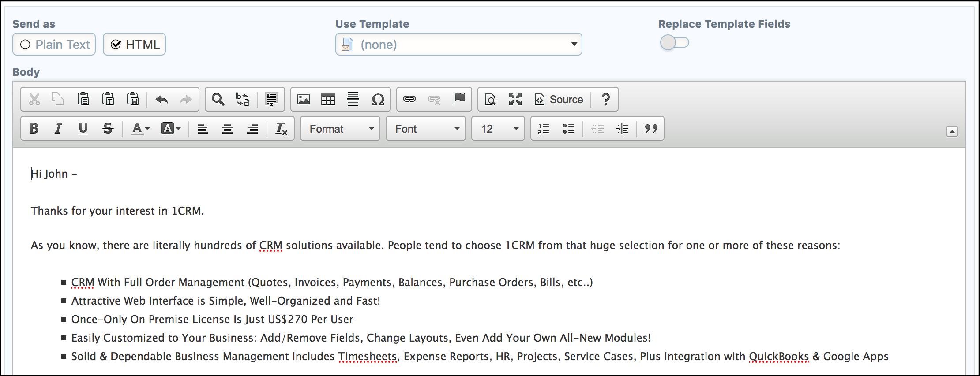Image resolution: width=980 pixels, height=376 pixels.
Task: Toggle Underline formatting
Action: click(x=83, y=128)
